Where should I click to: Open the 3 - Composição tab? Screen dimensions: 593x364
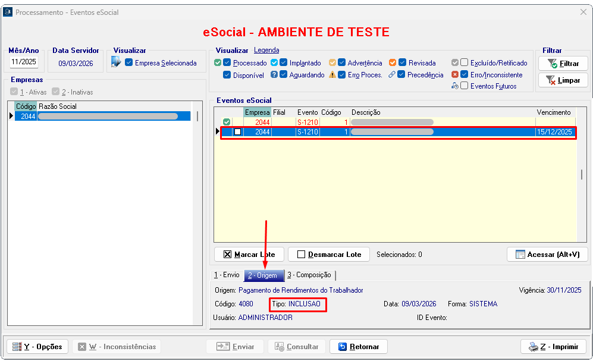click(x=309, y=275)
